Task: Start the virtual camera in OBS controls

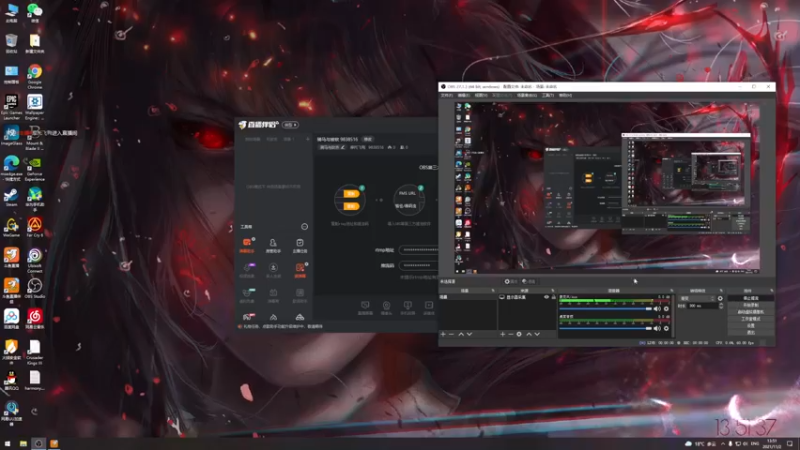Action: [751, 312]
